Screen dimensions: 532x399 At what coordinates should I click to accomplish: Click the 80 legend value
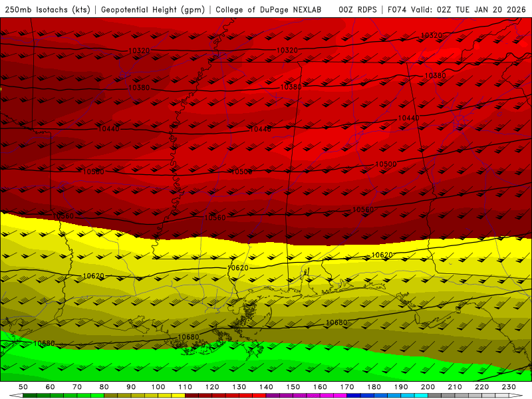pyautogui.click(x=104, y=387)
